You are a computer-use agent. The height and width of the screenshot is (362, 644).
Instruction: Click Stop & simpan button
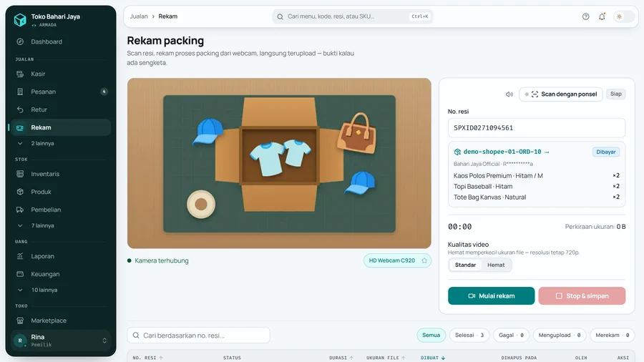click(582, 296)
